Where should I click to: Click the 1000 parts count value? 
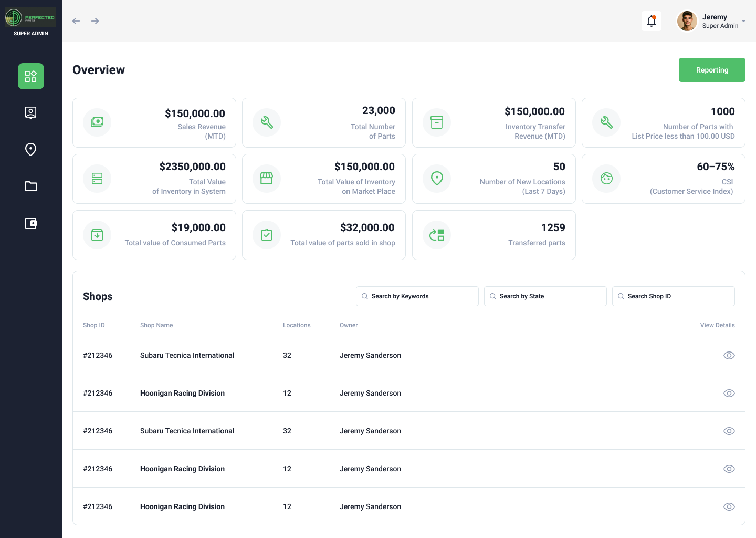click(723, 111)
